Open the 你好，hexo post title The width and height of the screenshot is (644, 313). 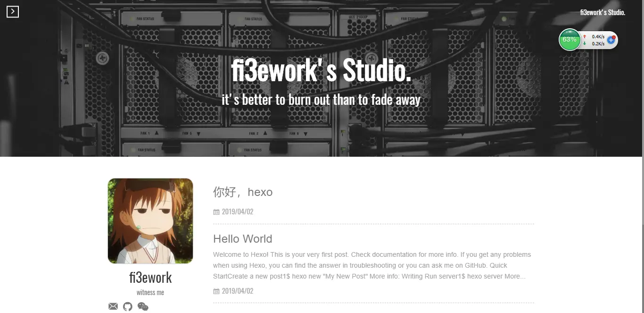(243, 192)
